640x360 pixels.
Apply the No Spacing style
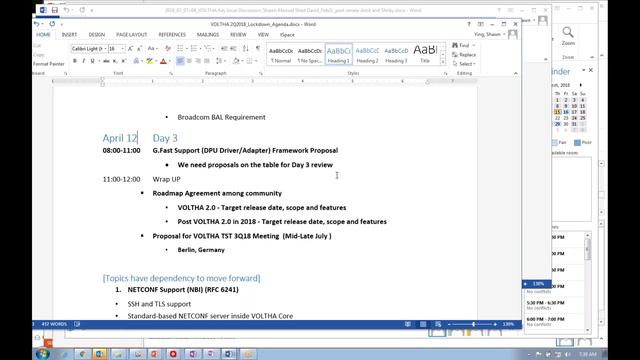pyautogui.click(x=310, y=55)
